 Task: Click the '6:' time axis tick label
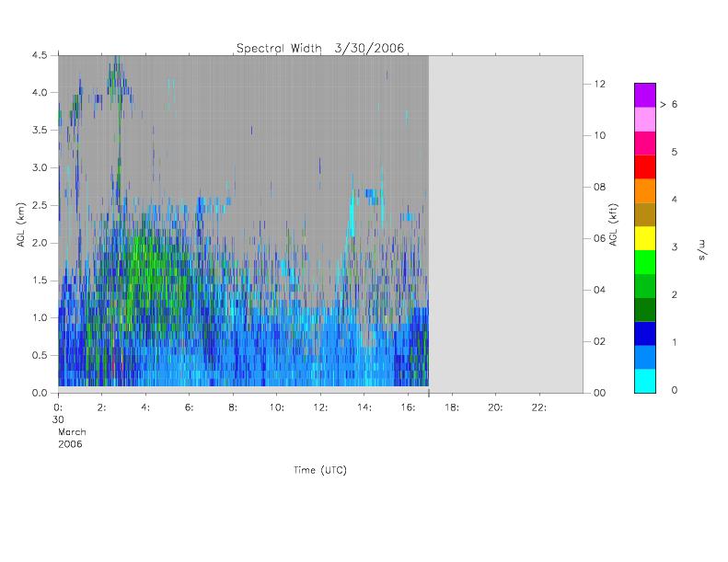pyautogui.click(x=189, y=407)
